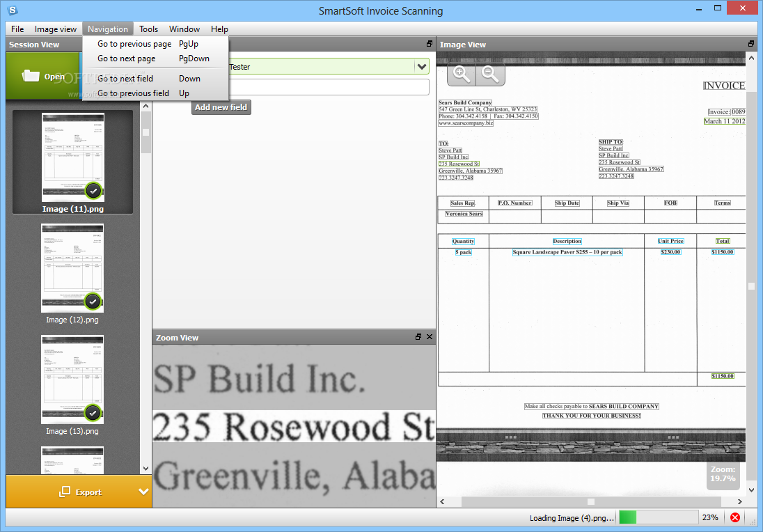
Task: Click 'www.searscompany.biz' on the invoice
Action: coord(466,123)
